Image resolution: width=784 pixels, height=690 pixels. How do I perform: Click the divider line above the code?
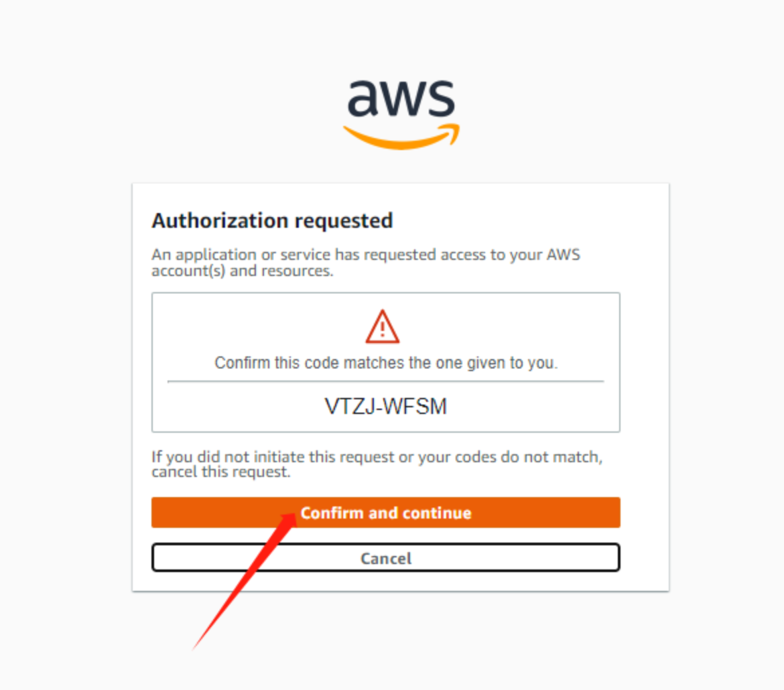click(x=385, y=381)
